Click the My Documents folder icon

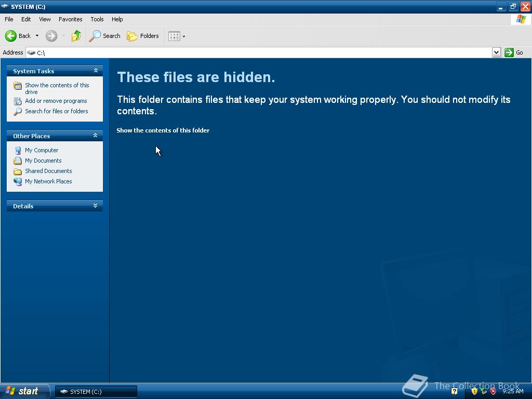coord(18,161)
